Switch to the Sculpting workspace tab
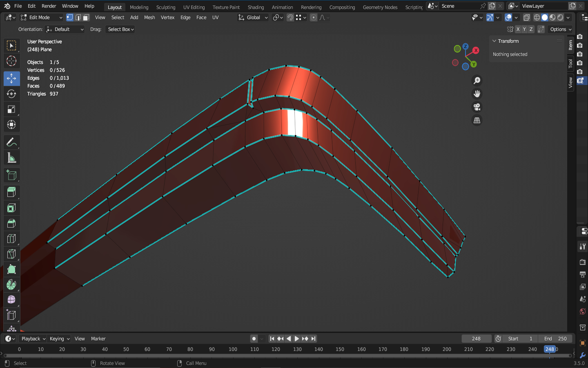 [x=166, y=7]
